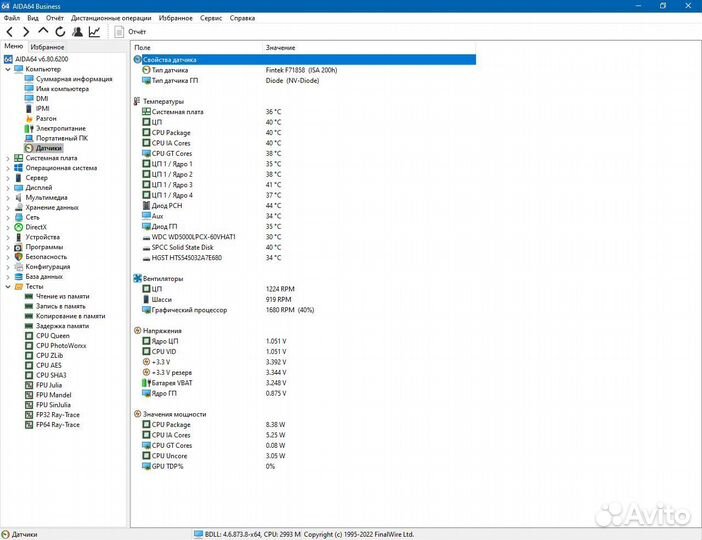Open the Вид menu

(33, 18)
